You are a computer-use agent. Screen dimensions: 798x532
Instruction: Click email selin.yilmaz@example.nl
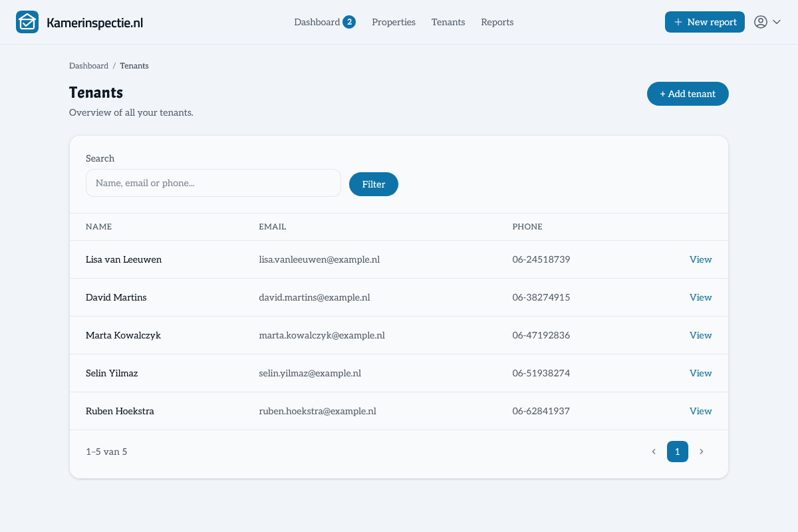coord(310,373)
